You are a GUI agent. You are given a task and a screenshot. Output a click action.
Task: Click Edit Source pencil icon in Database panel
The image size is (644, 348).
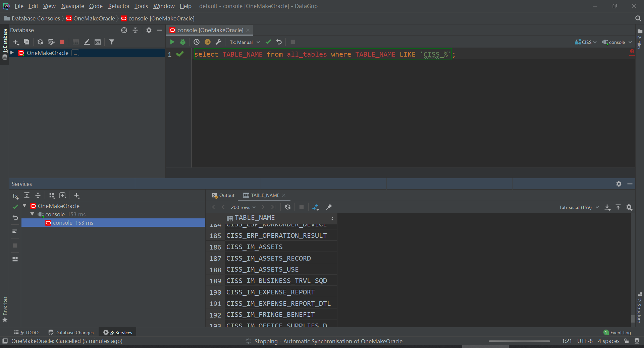[x=87, y=42]
